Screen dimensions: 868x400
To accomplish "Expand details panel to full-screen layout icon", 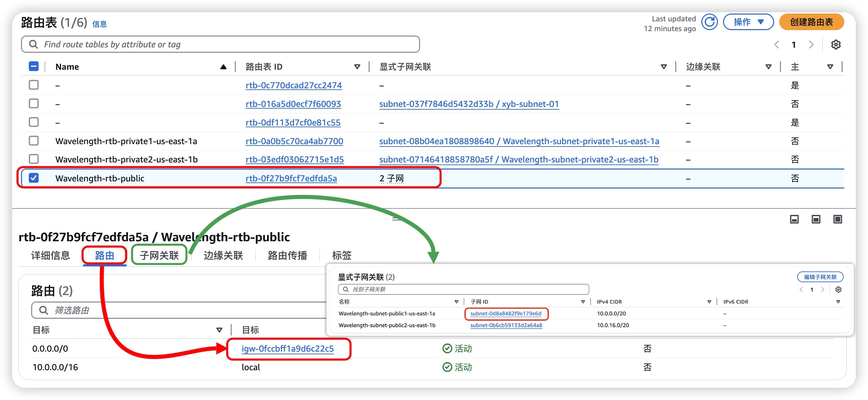I will (x=838, y=219).
